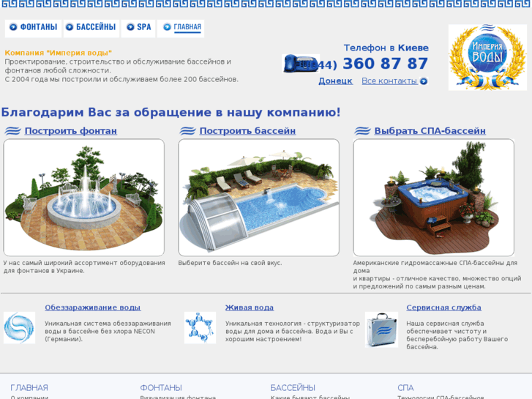
Task: Click the wave icon beside Выбрать СПА-бассейн
Action: coord(362,131)
